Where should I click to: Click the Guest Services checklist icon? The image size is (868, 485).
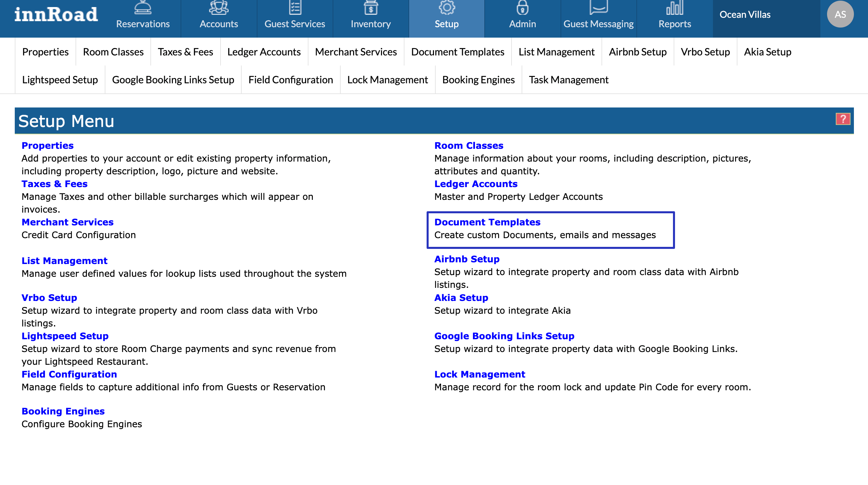[x=295, y=7]
